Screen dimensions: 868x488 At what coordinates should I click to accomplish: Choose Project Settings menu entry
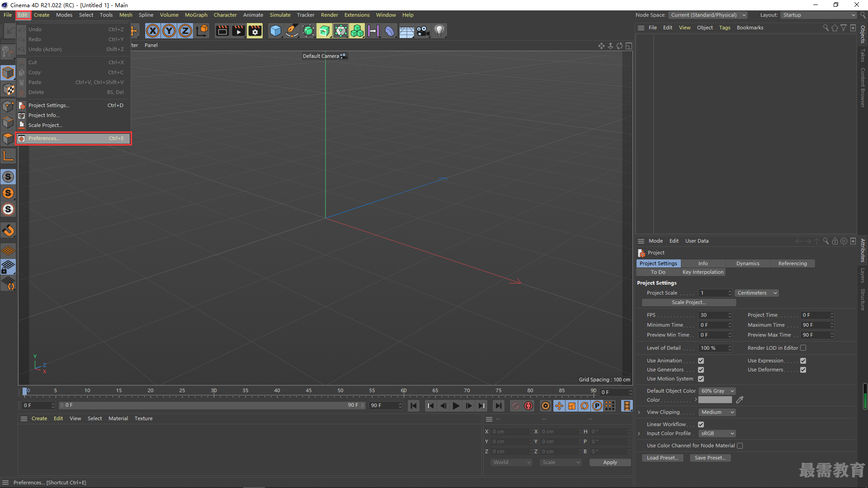click(74, 105)
